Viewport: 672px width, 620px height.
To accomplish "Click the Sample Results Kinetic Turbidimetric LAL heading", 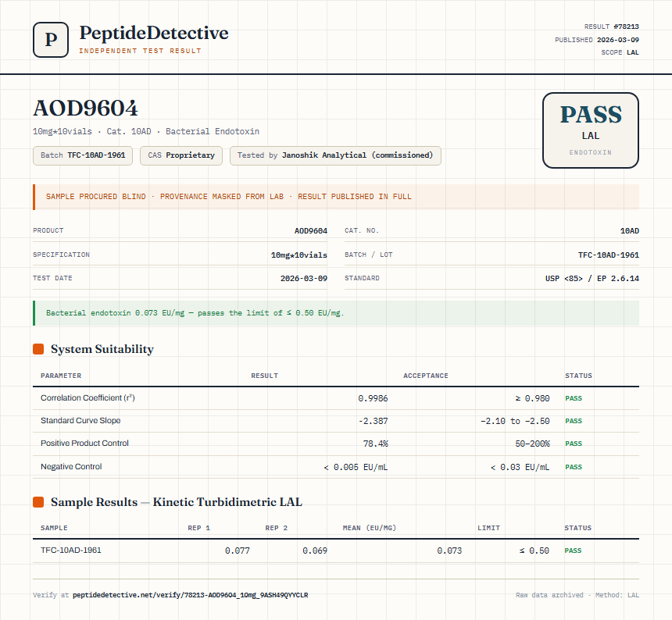I will point(176,502).
